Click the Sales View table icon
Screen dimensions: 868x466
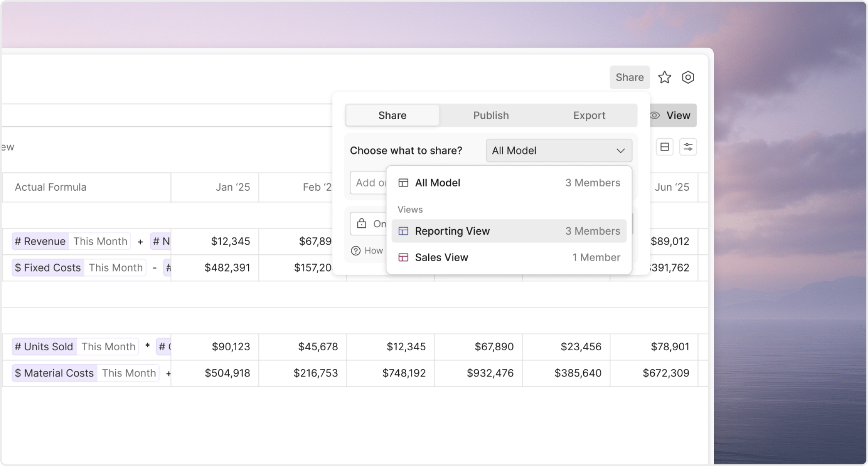coord(403,258)
